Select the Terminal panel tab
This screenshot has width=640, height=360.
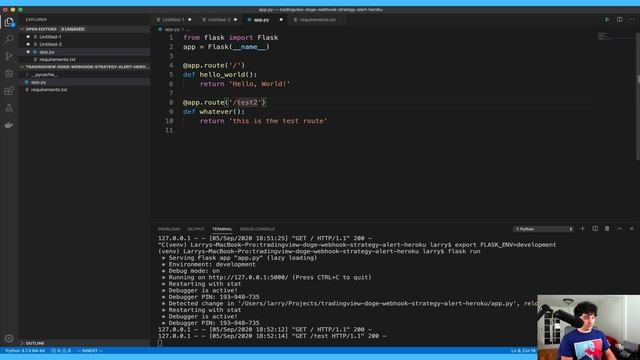pyautogui.click(x=222, y=229)
